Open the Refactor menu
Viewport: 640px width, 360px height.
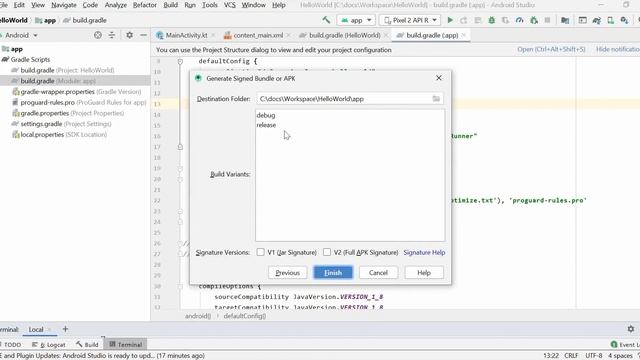coord(144,5)
